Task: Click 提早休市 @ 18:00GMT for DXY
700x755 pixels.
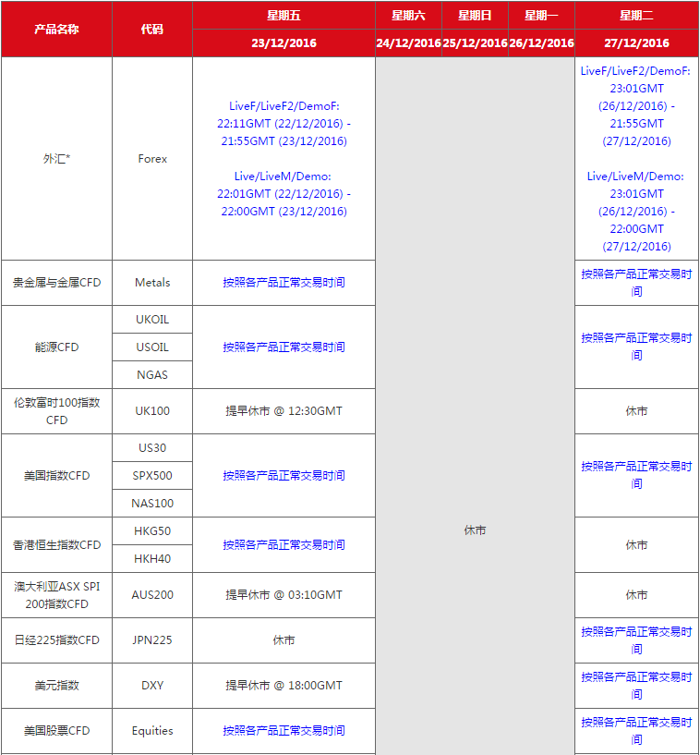Action: [x=284, y=686]
